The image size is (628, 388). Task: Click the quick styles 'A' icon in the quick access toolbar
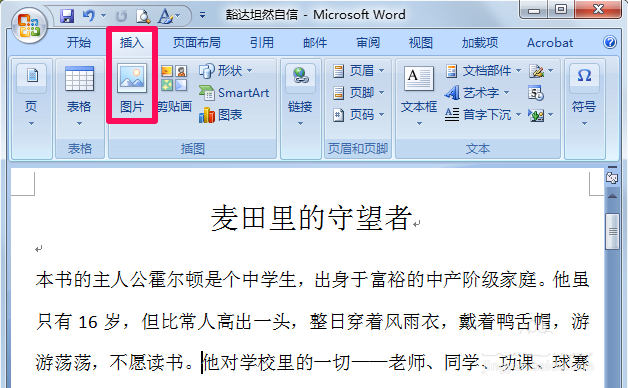coord(165,16)
